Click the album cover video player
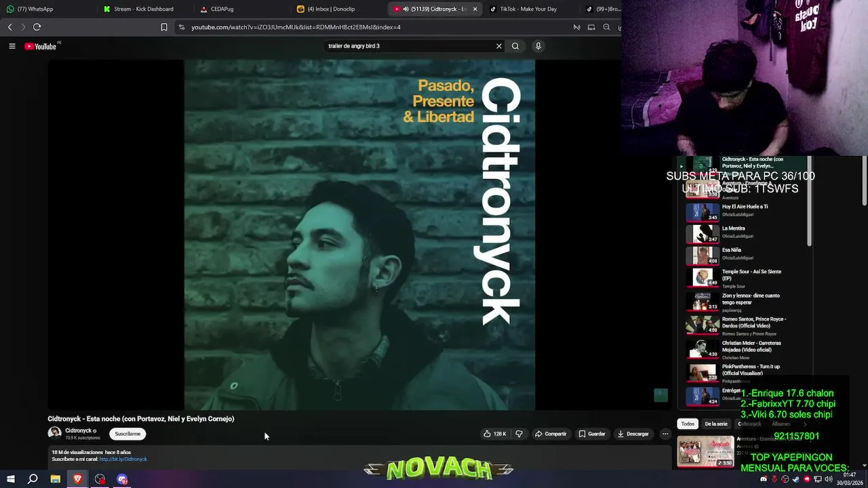Screen dimensions: 868x488 click(x=359, y=235)
